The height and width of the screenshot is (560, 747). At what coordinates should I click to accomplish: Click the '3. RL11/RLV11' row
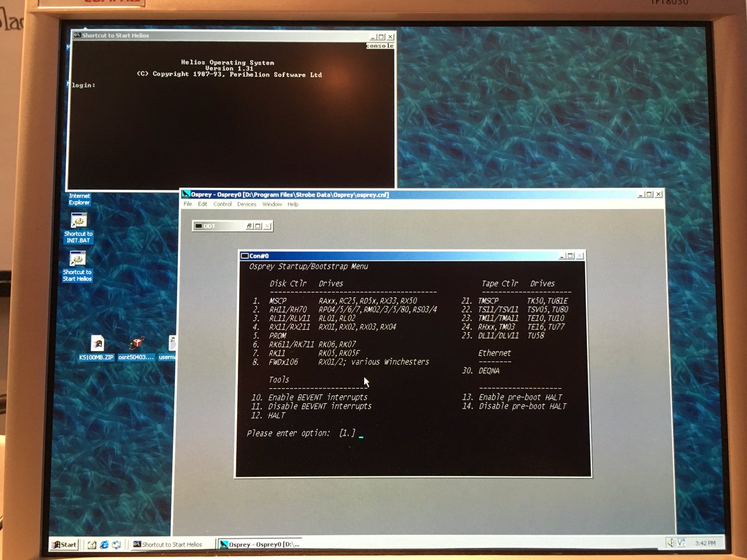tap(304, 318)
